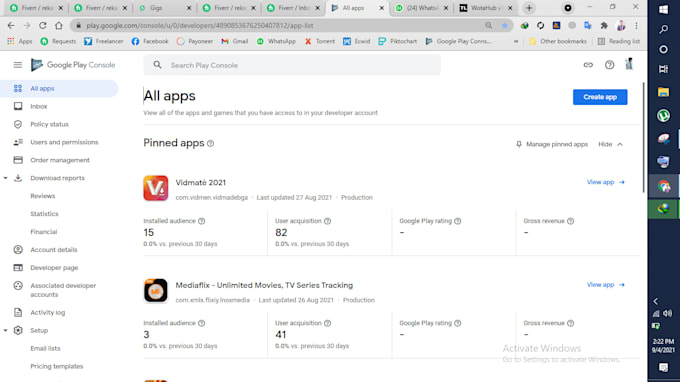Show info for Pinned apps help icon
The width and height of the screenshot is (680, 382).
coord(210,144)
